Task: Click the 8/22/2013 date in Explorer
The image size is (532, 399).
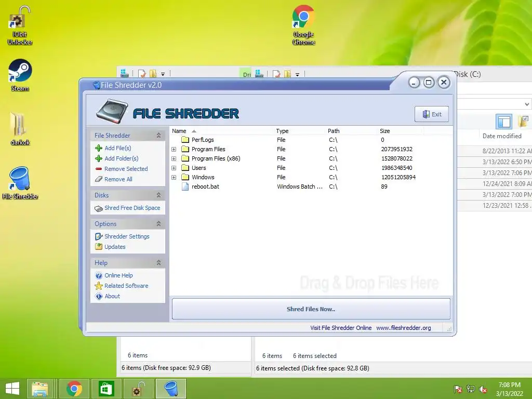Action: click(x=507, y=151)
